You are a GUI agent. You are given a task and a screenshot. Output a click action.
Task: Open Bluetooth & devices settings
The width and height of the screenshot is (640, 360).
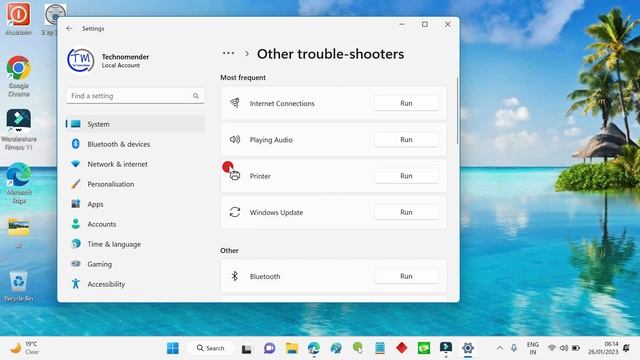click(135, 144)
